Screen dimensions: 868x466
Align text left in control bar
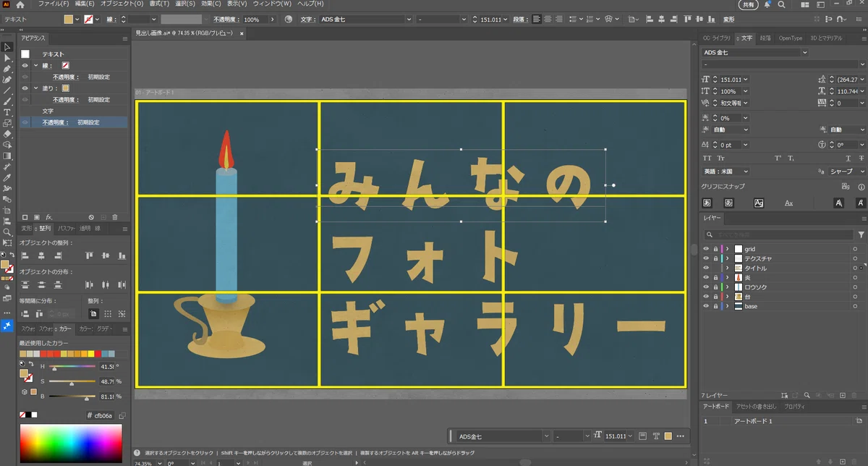pos(536,20)
